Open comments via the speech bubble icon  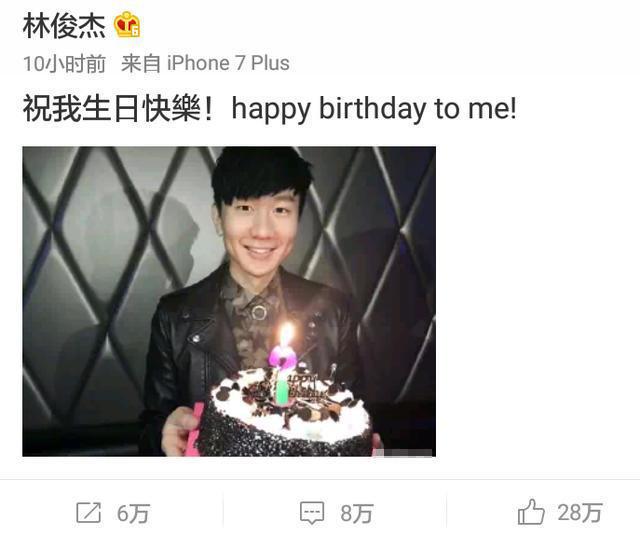[x=312, y=513]
